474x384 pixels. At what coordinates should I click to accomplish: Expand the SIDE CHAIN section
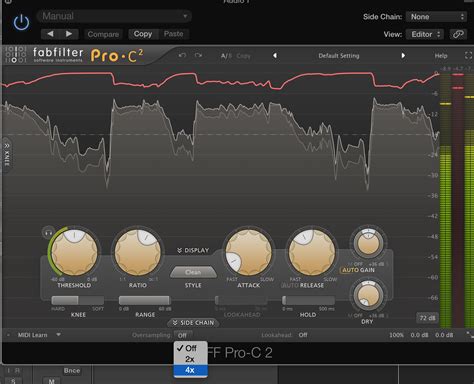pos(194,323)
